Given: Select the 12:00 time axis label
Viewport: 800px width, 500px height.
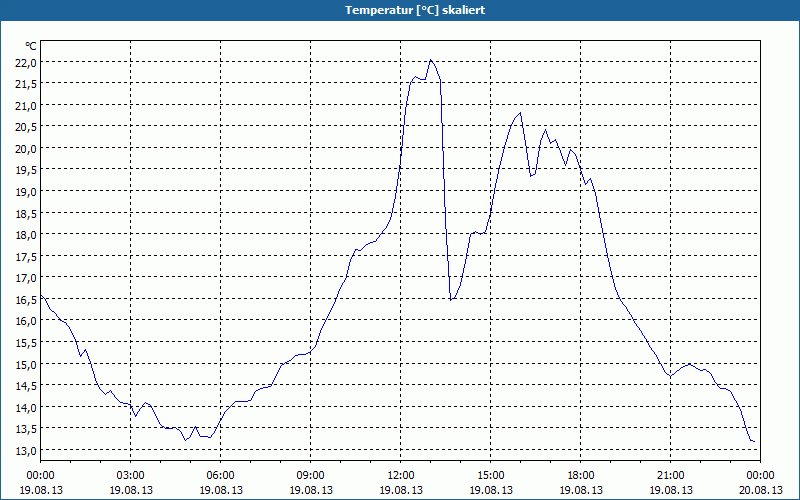Looking at the screenshot, I should [401, 476].
